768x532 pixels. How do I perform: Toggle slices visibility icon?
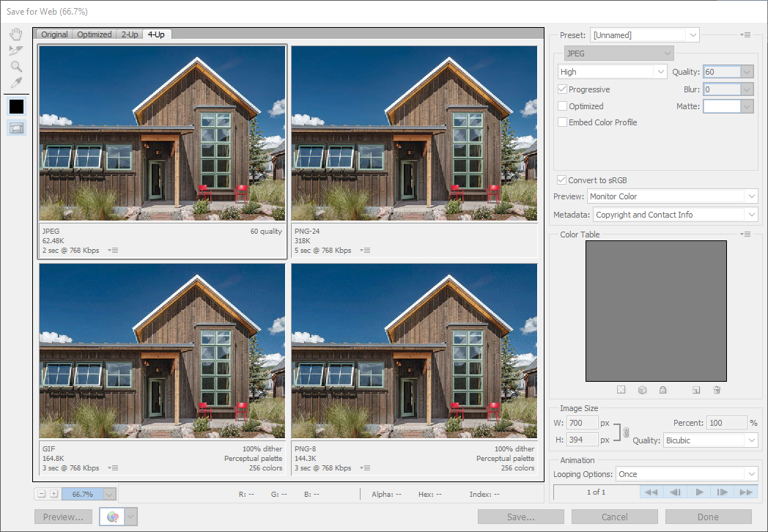point(16,128)
